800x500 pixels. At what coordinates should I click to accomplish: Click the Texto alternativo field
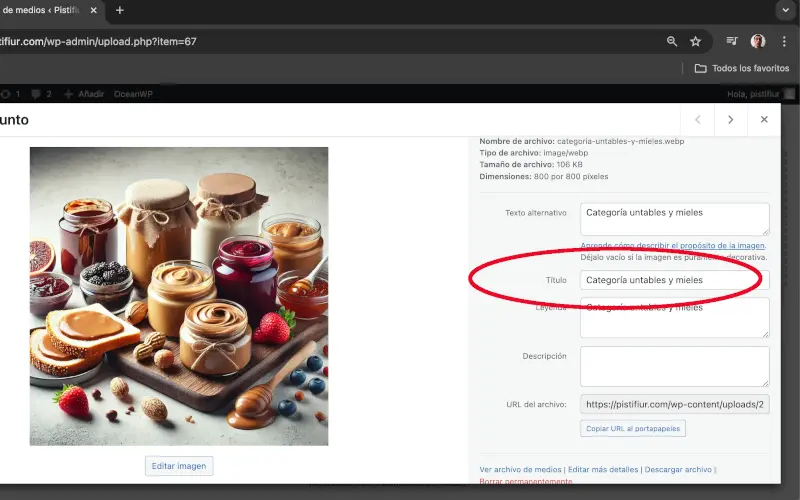coord(674,219)
